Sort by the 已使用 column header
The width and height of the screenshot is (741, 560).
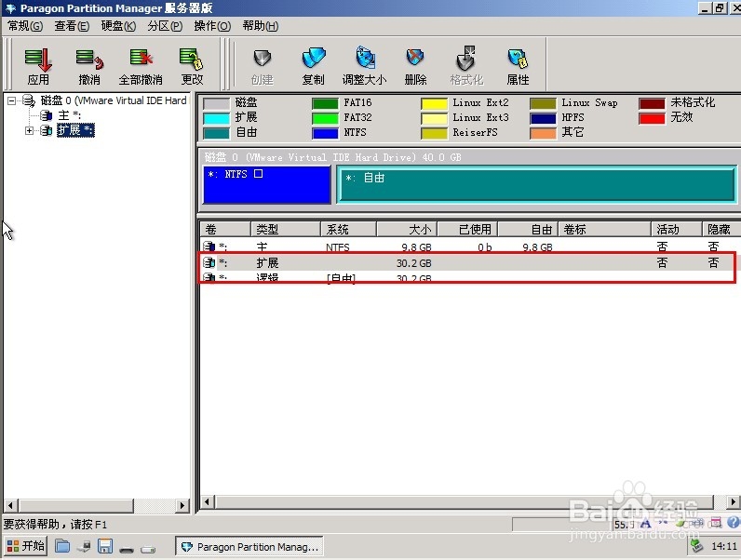(x=468, y=229)
